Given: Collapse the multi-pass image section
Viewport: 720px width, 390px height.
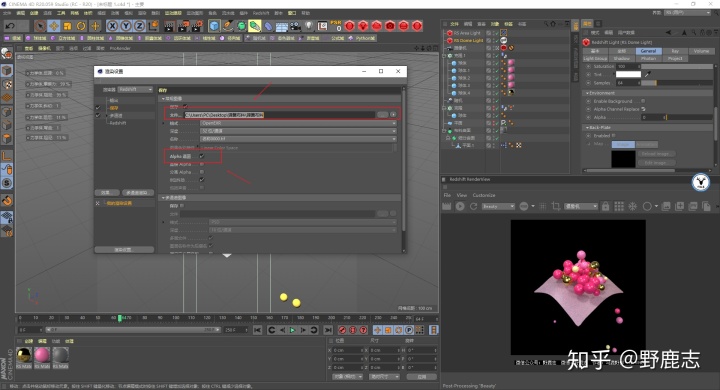Looking at the screenshot, I should tap(163, 198).
